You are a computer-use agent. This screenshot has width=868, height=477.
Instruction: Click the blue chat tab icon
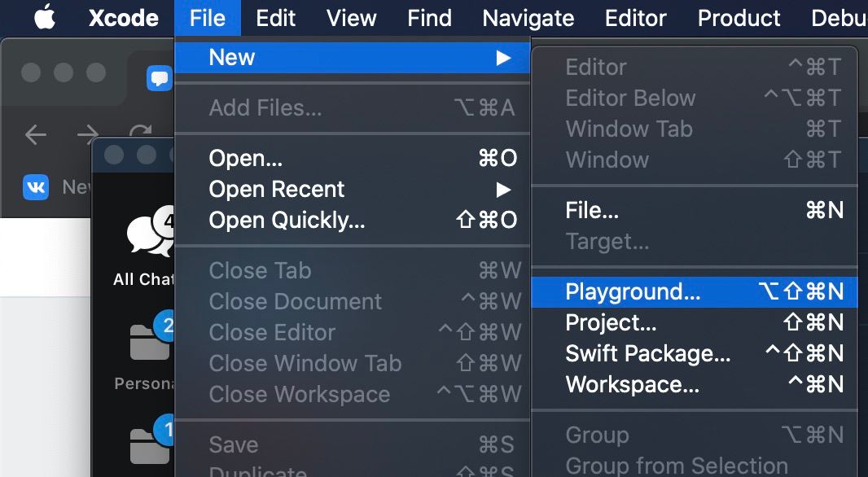click(160, 78)
